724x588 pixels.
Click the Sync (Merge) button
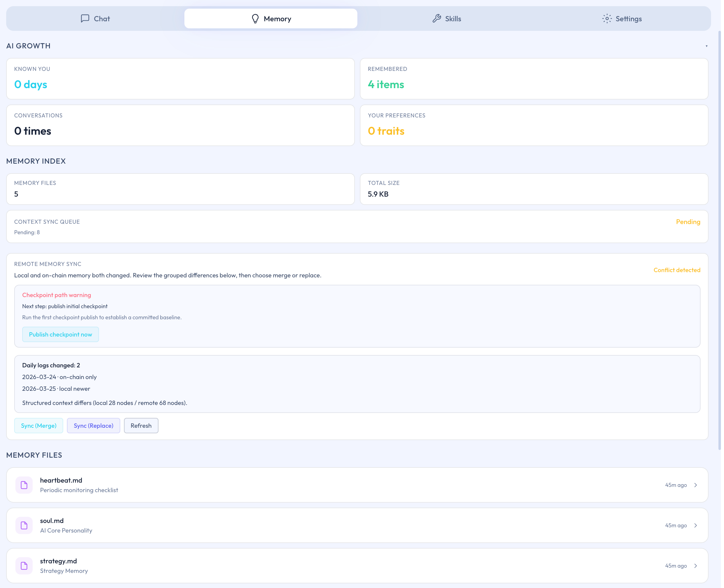pyautogui.click(x=39, y=425)
